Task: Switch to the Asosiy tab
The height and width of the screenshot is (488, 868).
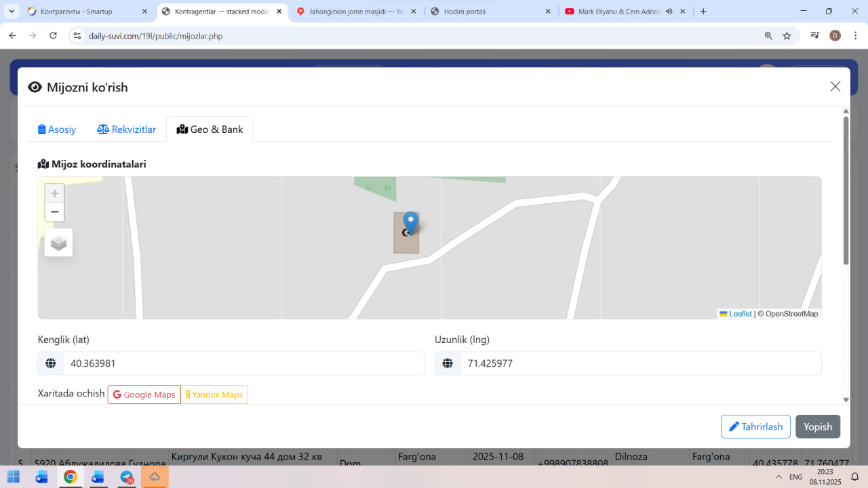Action: tap(57, 129)
